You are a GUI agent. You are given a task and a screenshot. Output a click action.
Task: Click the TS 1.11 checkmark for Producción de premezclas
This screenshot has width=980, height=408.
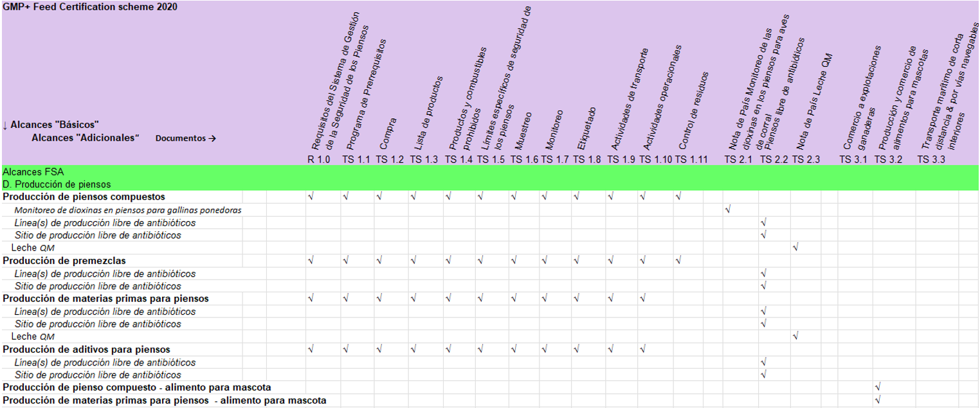pos(678,260)
